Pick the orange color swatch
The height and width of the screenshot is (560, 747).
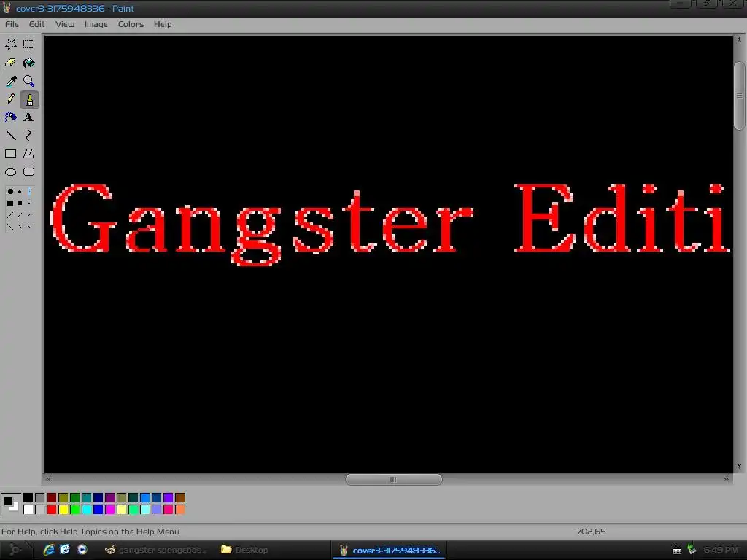point(179,510)
